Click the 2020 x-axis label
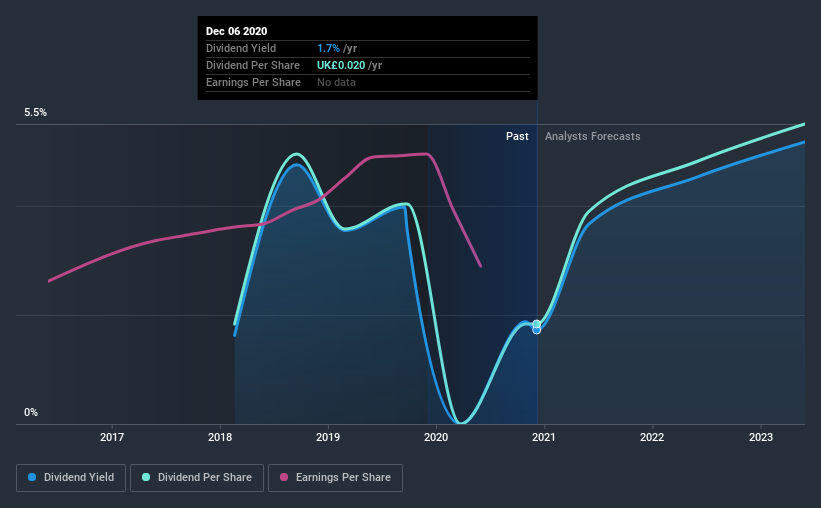Image resolution: width=821 pixels, height=508 pixels. point(436,437)
